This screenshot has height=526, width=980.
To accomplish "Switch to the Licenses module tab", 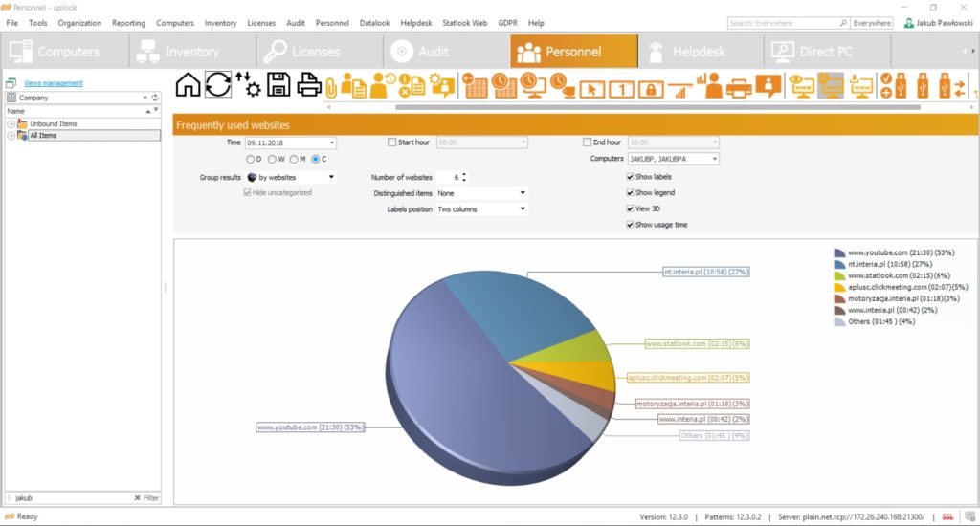I will coord(320,52).
